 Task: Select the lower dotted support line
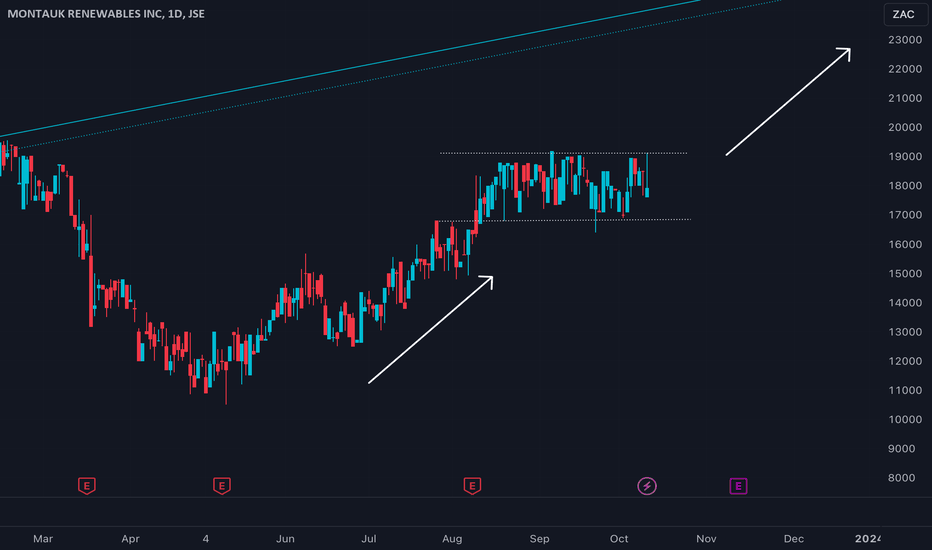tap(563, 220)
